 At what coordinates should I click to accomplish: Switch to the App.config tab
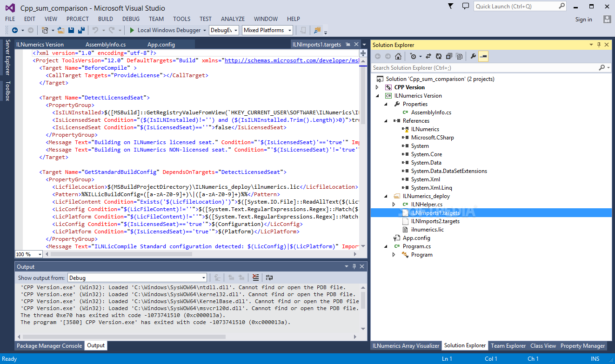(x=161, y=45)
